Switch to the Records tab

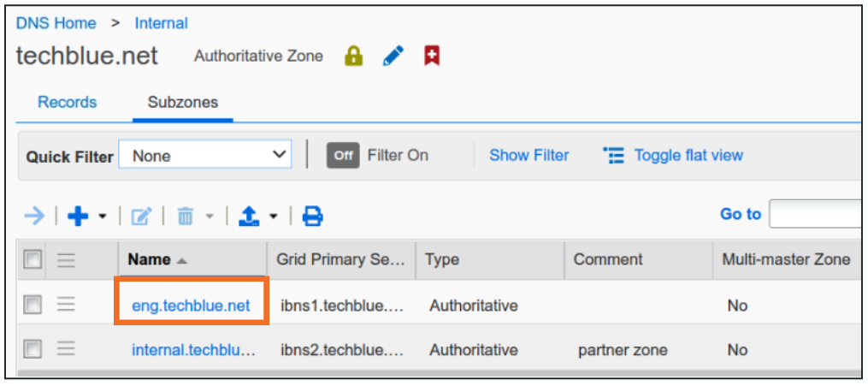[x=67, y=102]
